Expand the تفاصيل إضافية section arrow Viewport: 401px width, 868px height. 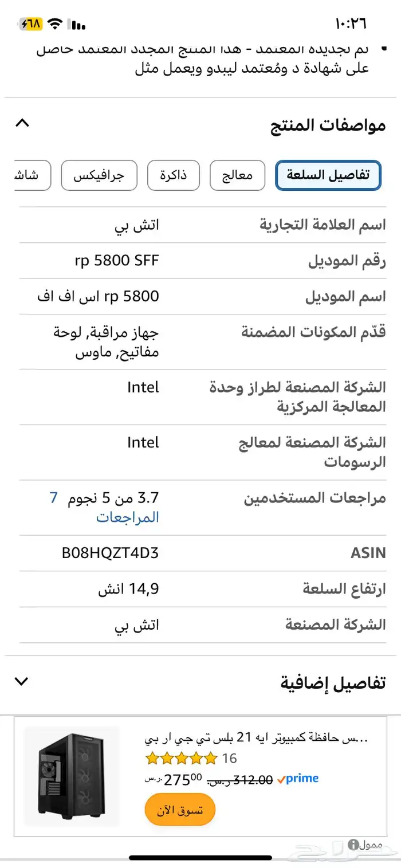[22, 681]
